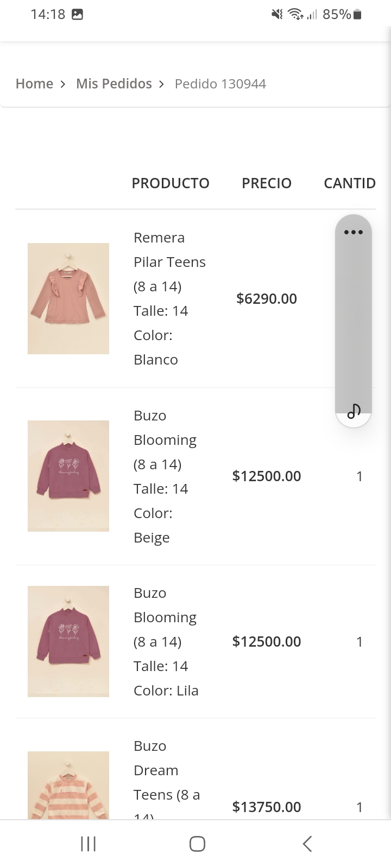Tap the PRODUCTO column header
This screenshot has height=868, width=391.
click(x=171, y=183)
